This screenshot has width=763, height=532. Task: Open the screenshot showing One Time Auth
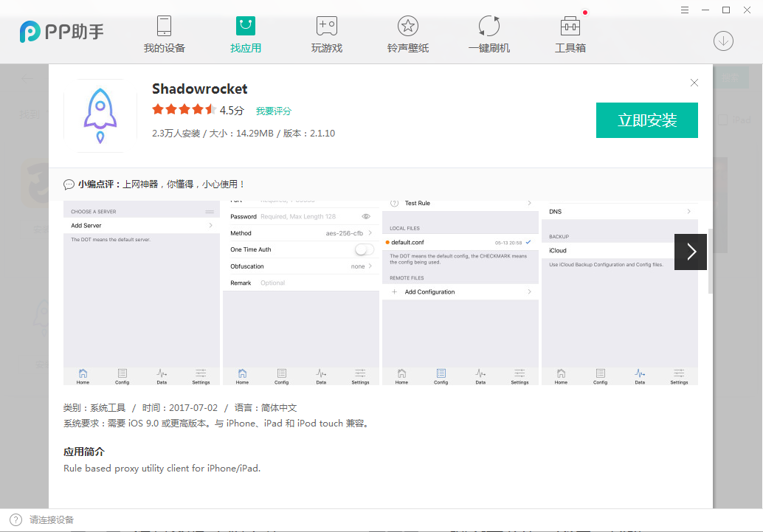tap(301, 293)
